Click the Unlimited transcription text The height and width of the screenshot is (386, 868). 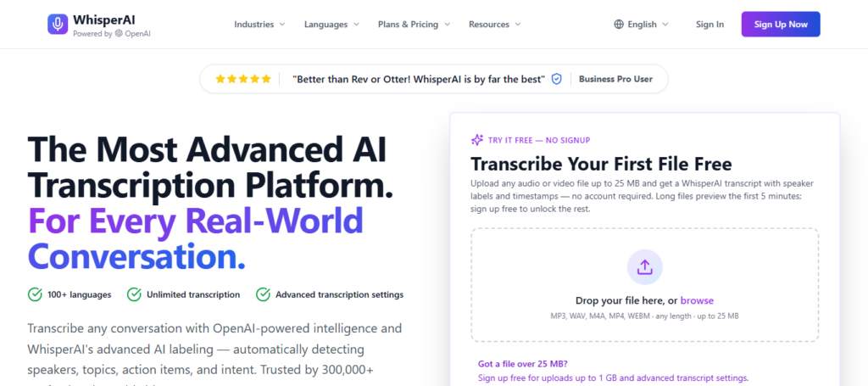click(x=193, y=294)
